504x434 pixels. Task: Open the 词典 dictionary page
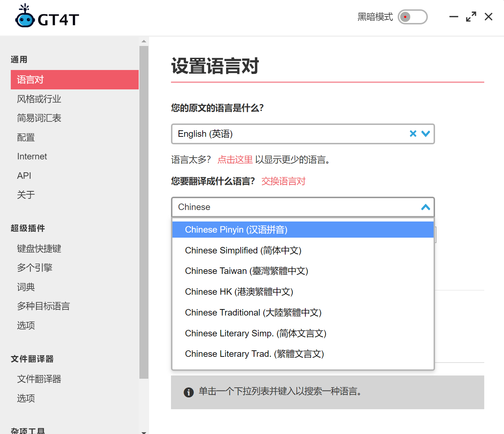25,287
